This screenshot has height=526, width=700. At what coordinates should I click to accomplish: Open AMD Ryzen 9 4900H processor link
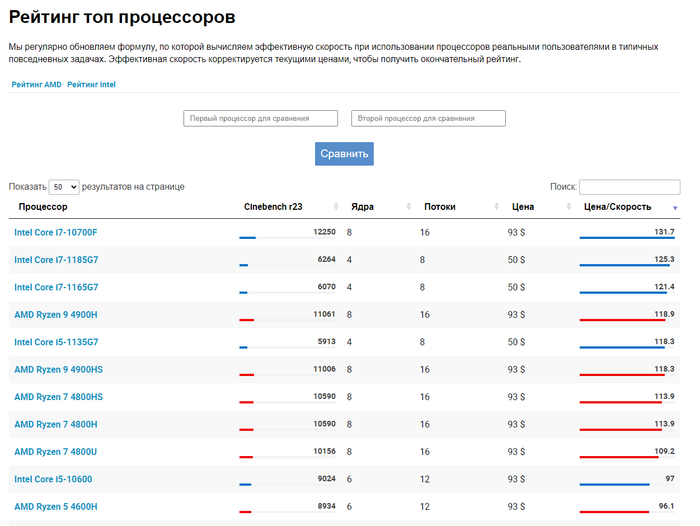(x=55, y=315)
